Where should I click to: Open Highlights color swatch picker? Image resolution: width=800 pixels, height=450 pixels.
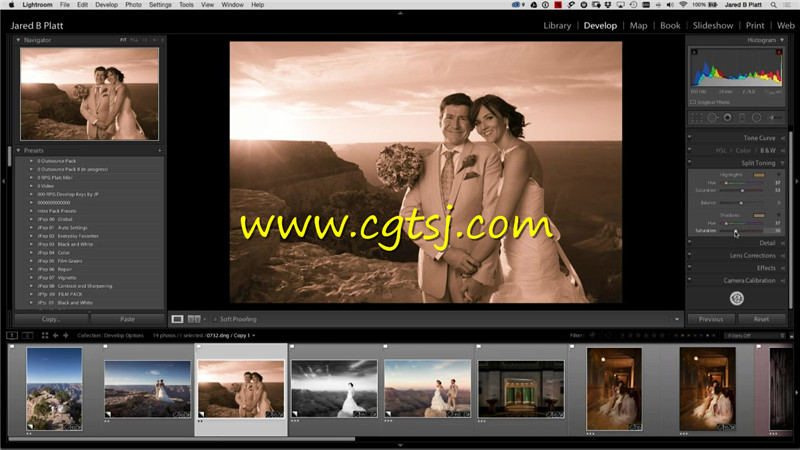pos(759,175)
